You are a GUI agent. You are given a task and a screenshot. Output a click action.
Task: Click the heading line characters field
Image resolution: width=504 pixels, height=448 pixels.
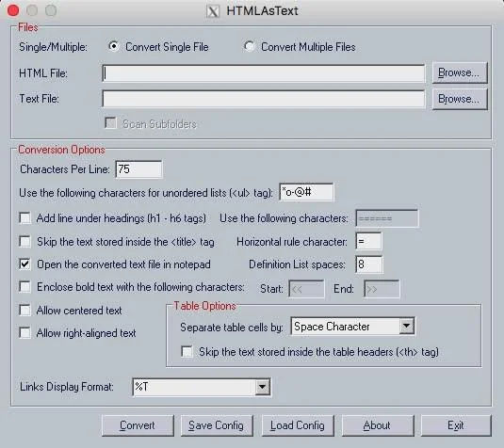[x=387, y=218]
